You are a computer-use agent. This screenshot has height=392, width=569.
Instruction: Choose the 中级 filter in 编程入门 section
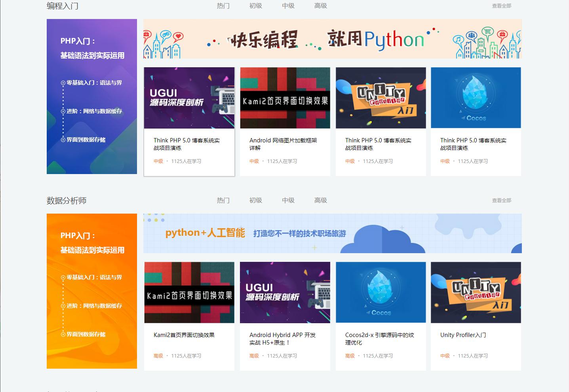click(288, 6)
